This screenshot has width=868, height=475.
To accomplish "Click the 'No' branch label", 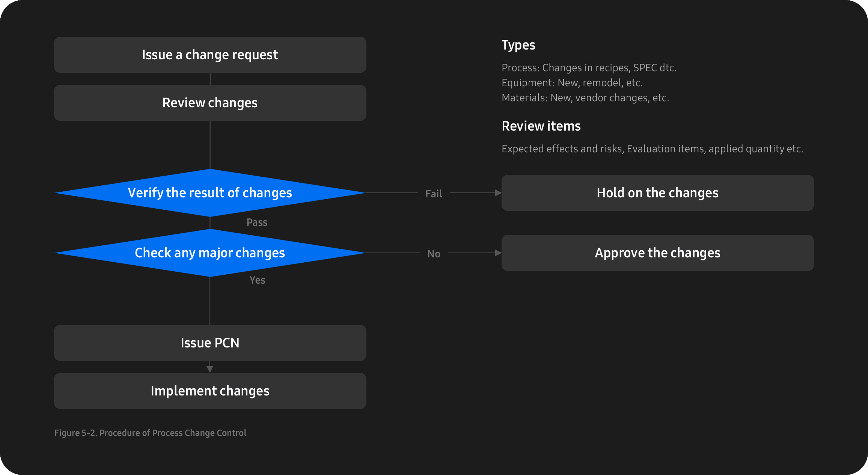I will pyautogui.click(x=434, y=254).
